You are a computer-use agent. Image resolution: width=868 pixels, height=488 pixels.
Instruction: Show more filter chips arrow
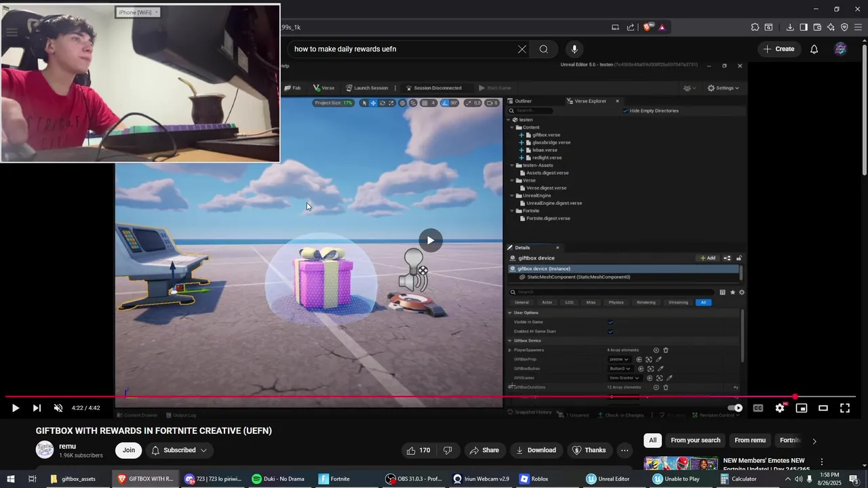pos(814,441)
